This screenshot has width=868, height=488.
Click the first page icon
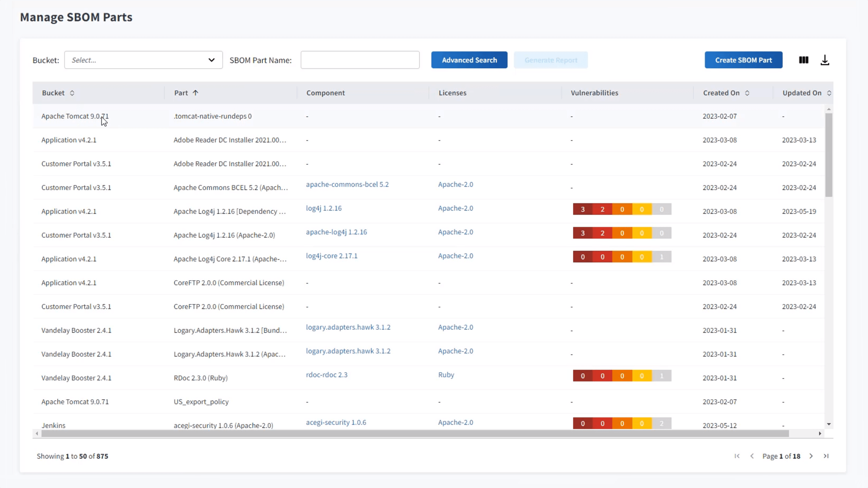(737, 456)
